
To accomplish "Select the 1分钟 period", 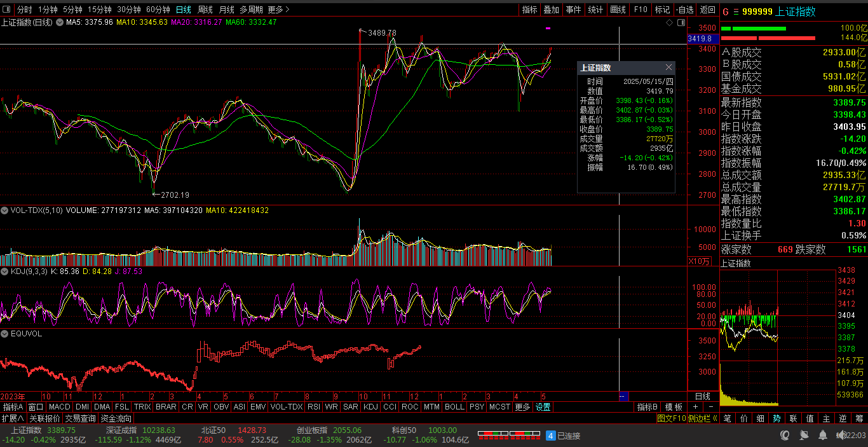I will [48, 10].
